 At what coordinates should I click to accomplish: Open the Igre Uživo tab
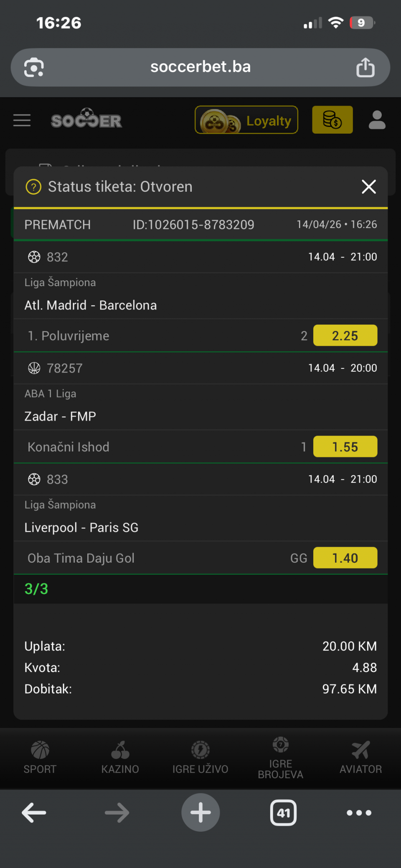pos(200,757)
